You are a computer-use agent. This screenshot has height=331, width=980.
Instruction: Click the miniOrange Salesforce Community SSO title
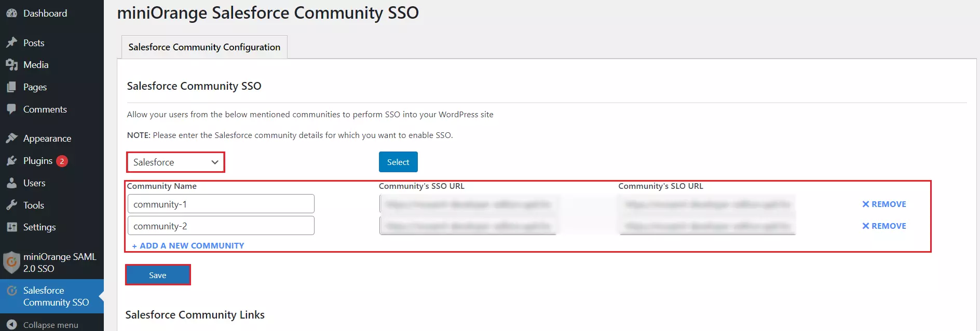click(x=268, y=12)
